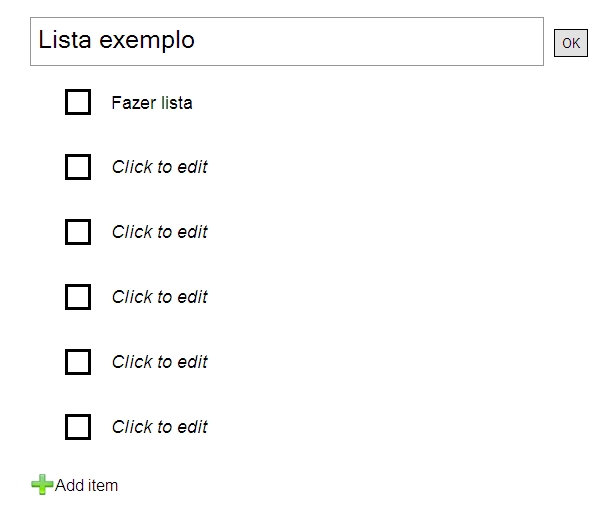This screenshot has width=596, height=509.
Task: Tick the checkbox of the second list item
Action: click(78, 167)
